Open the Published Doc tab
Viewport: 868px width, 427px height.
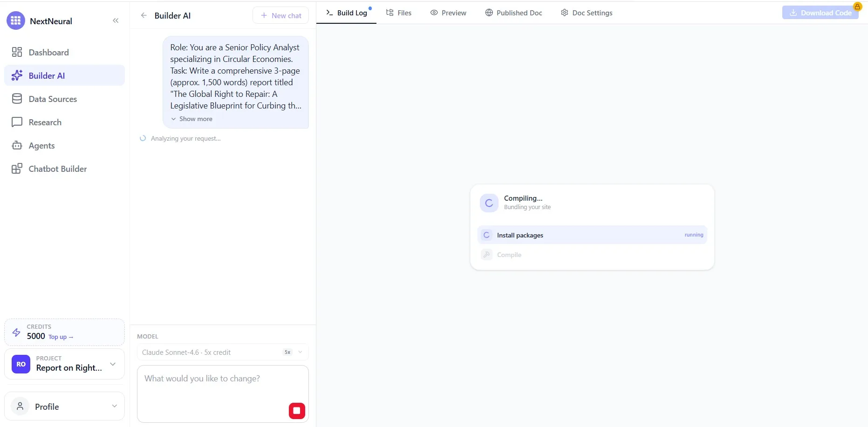coord(513,13)
